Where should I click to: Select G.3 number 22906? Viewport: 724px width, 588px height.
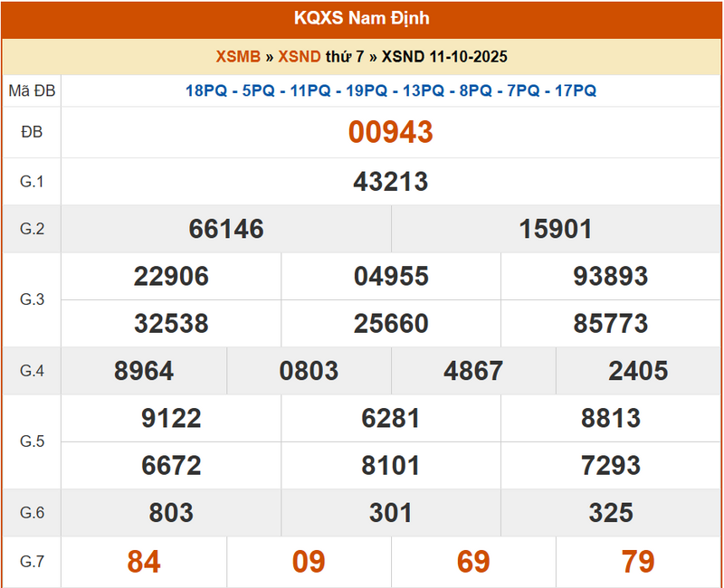coord(171,276)
